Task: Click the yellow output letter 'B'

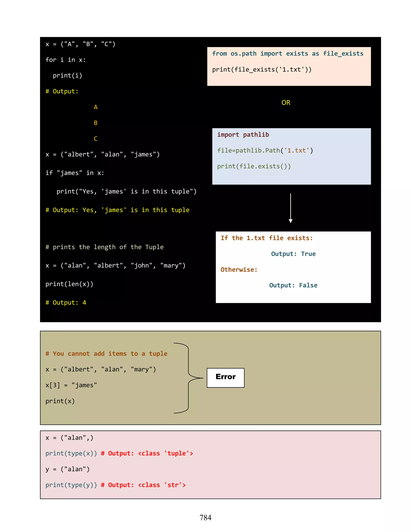Action: 96,123
